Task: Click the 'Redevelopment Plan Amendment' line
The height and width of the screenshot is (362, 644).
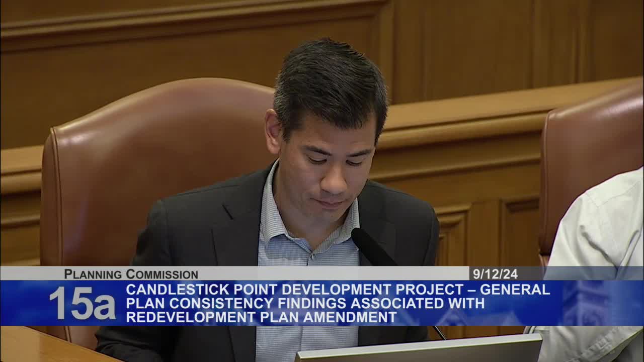Action: (x=261, y=317)
